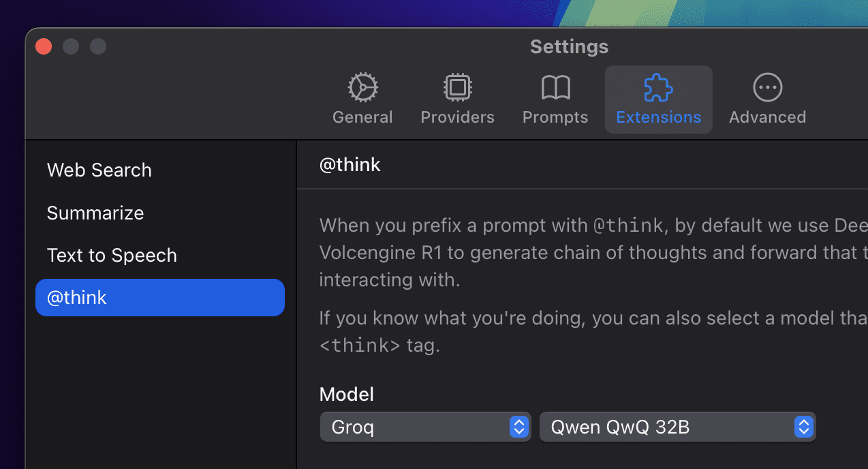
Task: Open the Advanced ellipsis icon
Action: pyautogui.click(x=767, y=88)
